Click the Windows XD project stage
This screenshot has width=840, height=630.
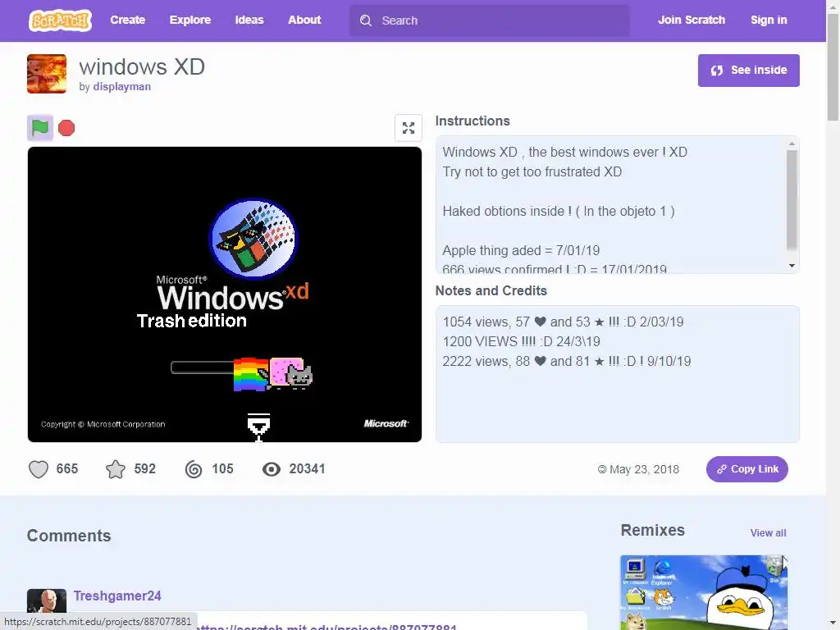click(225, 294)
